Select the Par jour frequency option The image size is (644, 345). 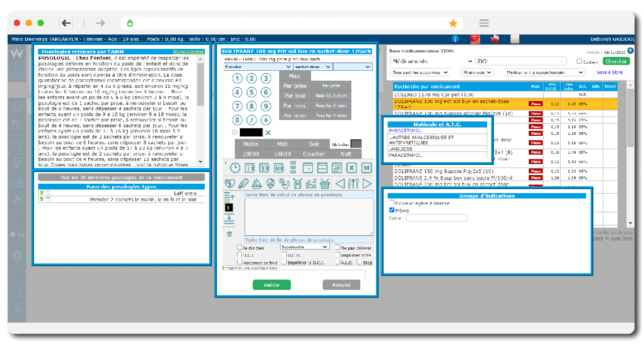(295, 95)
